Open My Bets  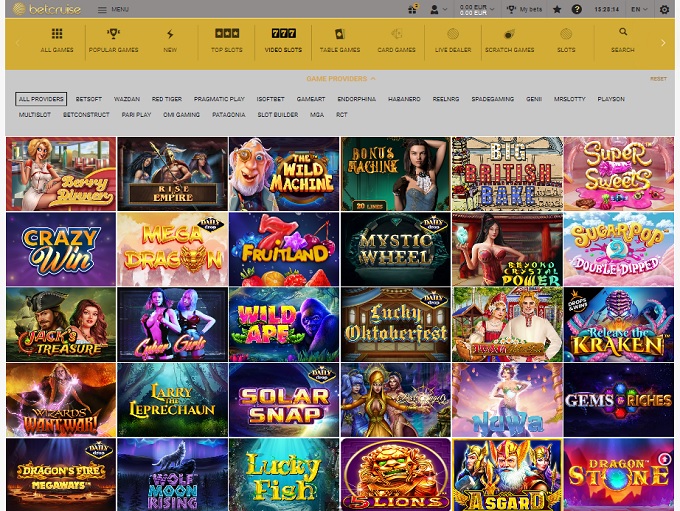(524, 9)
